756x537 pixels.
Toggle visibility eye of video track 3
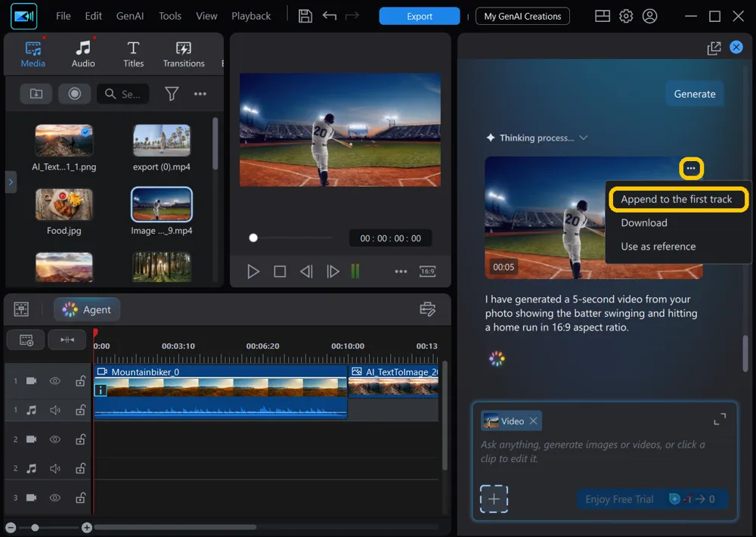[x=55, y=498]
